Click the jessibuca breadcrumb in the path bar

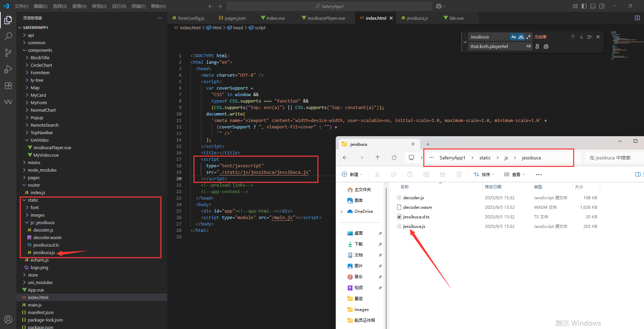point(531,157)
